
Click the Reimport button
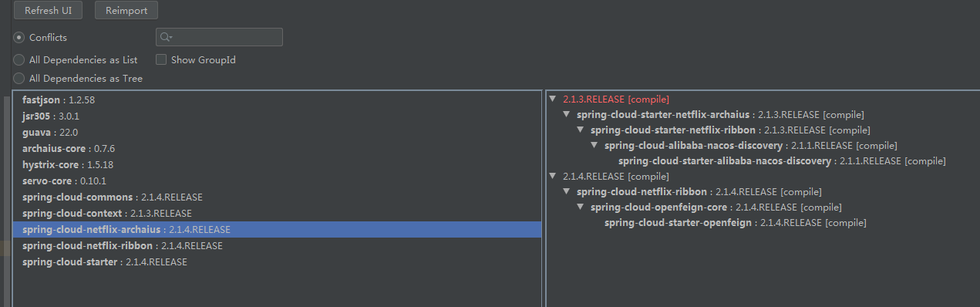click(126, 11)
